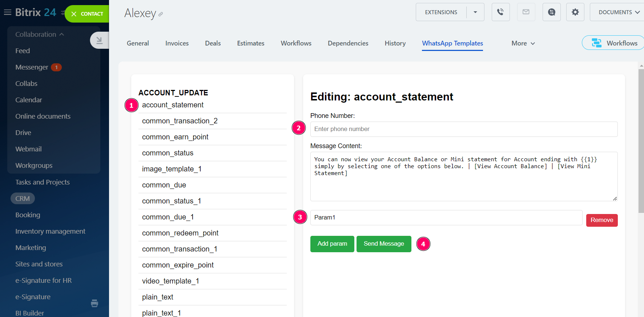The image size is (644, 317).
Task: Click the Add param button
Action: point(332,244)
